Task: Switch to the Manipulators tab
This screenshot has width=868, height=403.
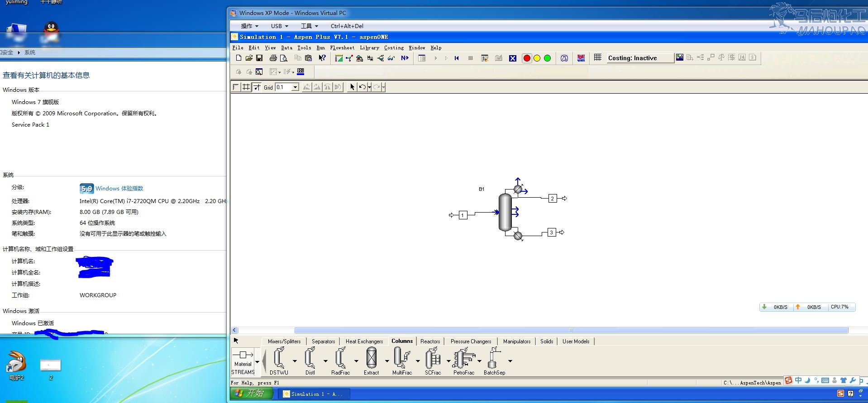Action: click(x=517, y=341)
